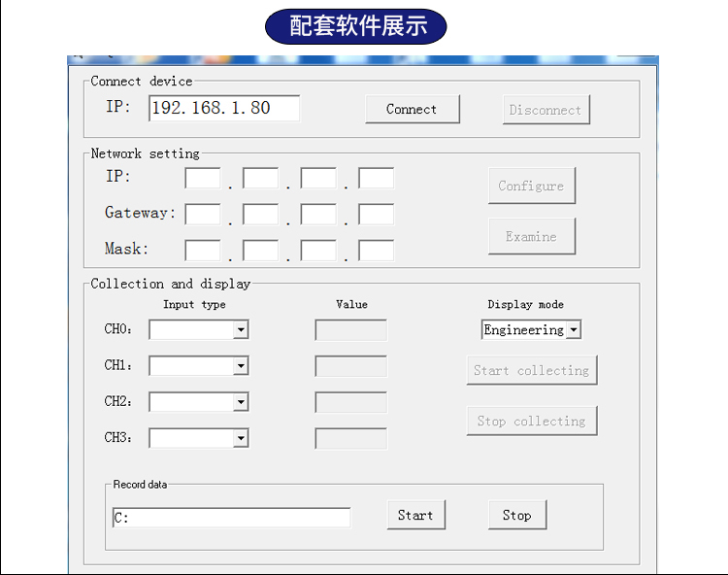Click the 'Network setting' group label
Image resolution: width=728 pixels, height=575 pixels.
click(x=146, y=153)
